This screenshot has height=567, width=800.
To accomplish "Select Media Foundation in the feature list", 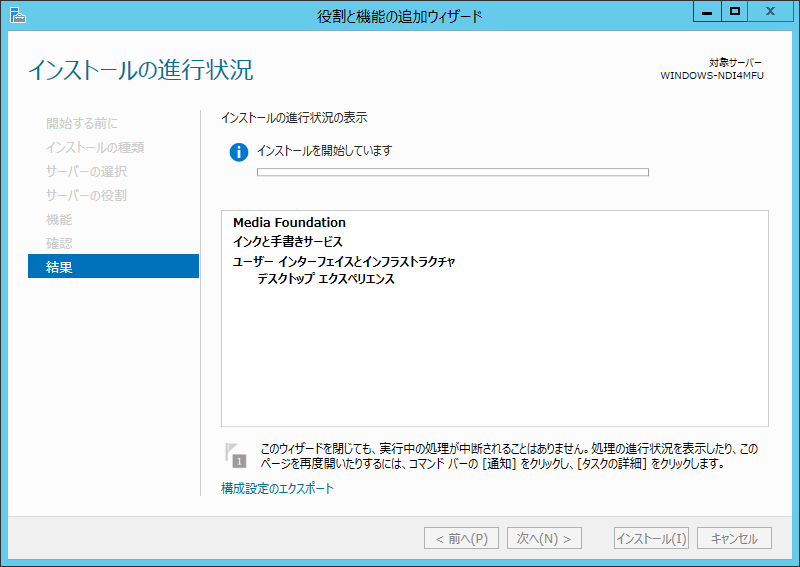I will (x=289, y=222).
